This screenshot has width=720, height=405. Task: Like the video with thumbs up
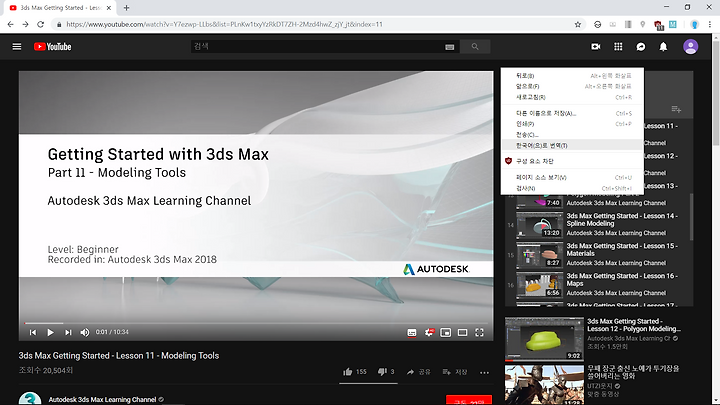pyautogui.click(x=355, y=371)
